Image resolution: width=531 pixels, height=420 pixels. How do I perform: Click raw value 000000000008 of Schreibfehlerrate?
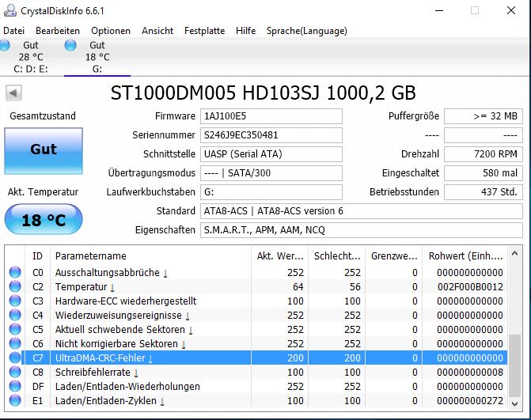[x=470, y=372]
